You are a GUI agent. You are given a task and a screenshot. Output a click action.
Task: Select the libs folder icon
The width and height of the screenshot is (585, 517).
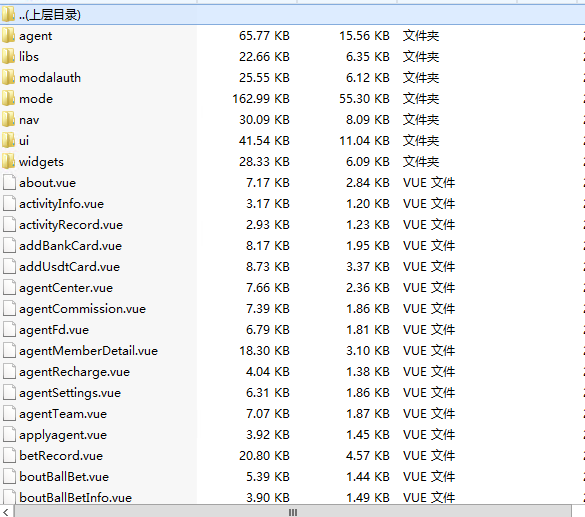[x=9, y=56]
